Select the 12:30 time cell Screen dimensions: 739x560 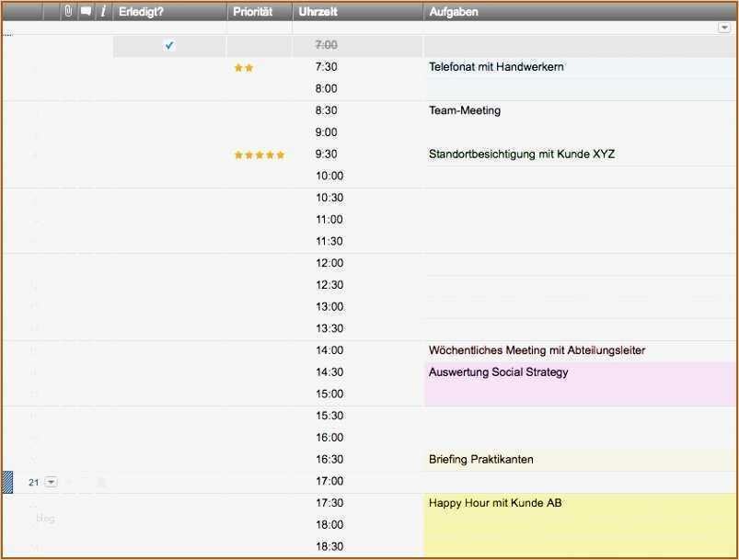click(x=358, y=285)
